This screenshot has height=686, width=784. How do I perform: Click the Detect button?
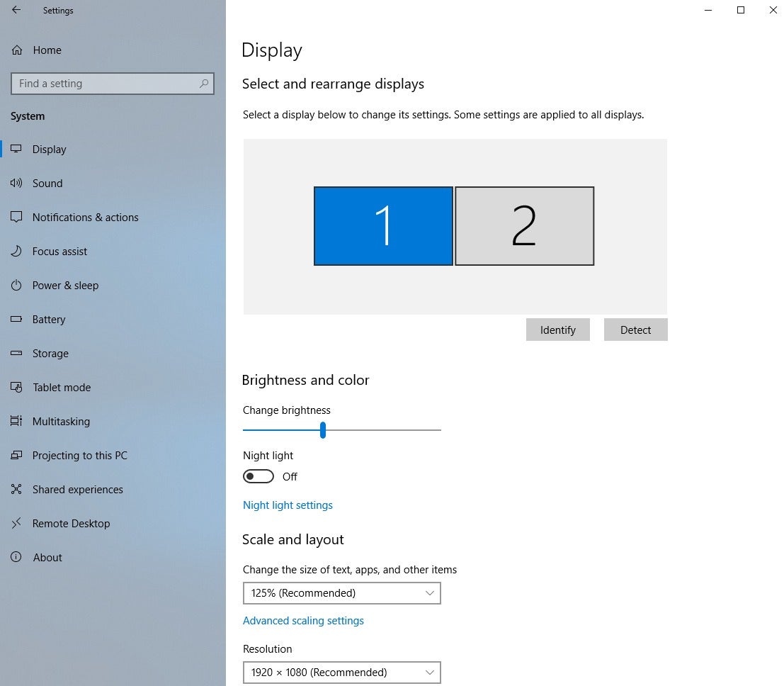635,330
